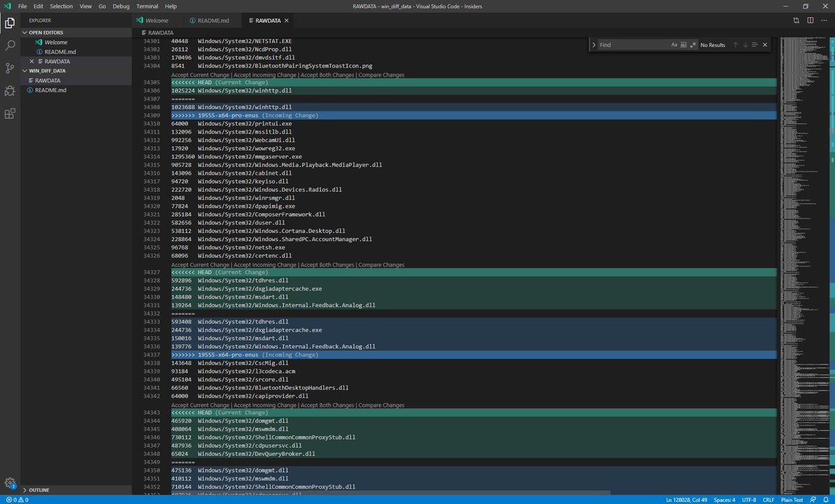
Task: Expand the OUTLINE section
Action: tap(77, 490)
